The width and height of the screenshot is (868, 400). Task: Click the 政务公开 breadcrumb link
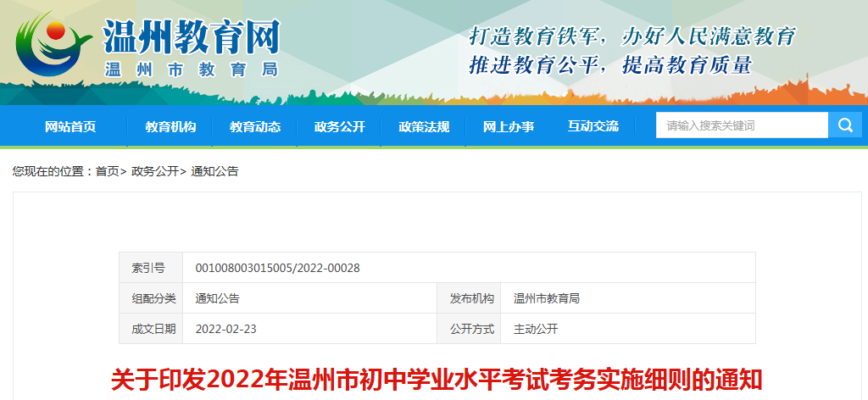[155, 171]
